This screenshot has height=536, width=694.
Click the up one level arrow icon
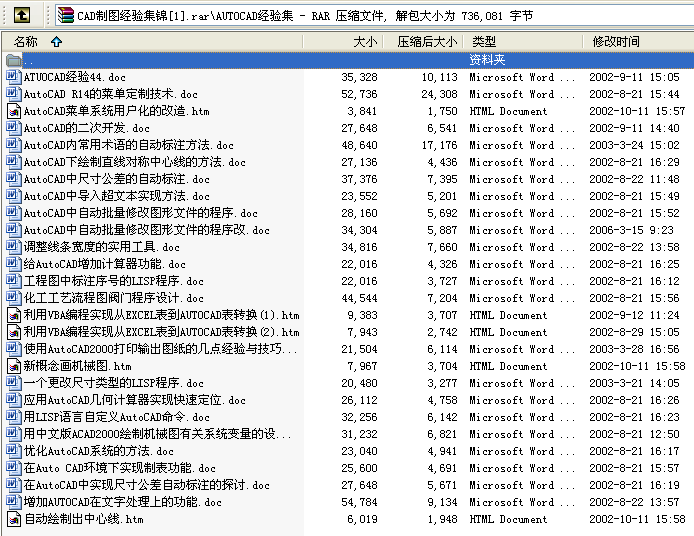[22, 15]
